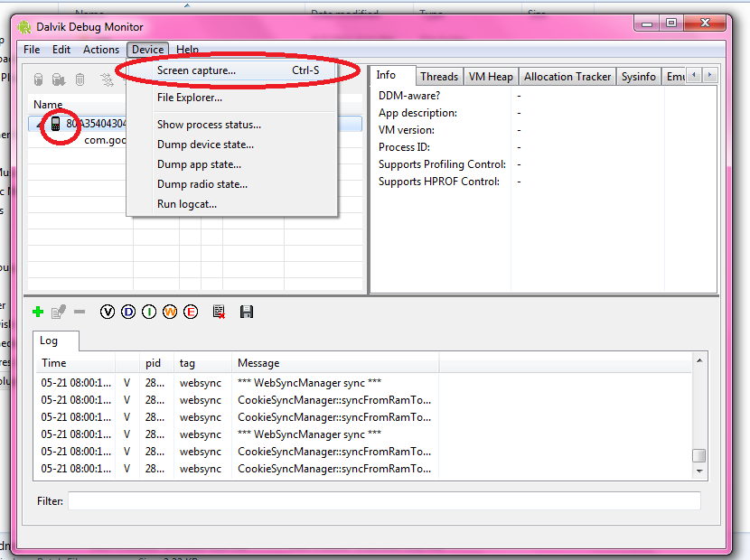Enable the Warning (W) log level
Image resolution: width=750 pixels, height=560 pixels.
[170, 312]
